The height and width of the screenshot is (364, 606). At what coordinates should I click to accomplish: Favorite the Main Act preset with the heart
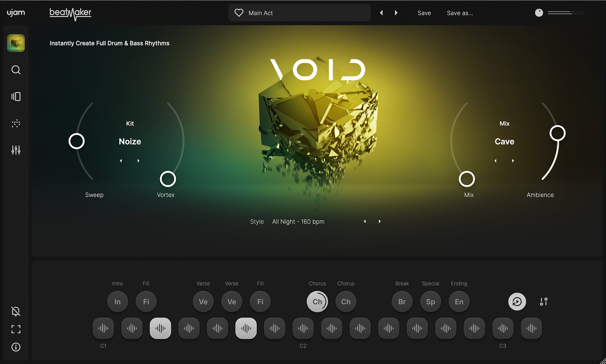click(x=239, y=13)
